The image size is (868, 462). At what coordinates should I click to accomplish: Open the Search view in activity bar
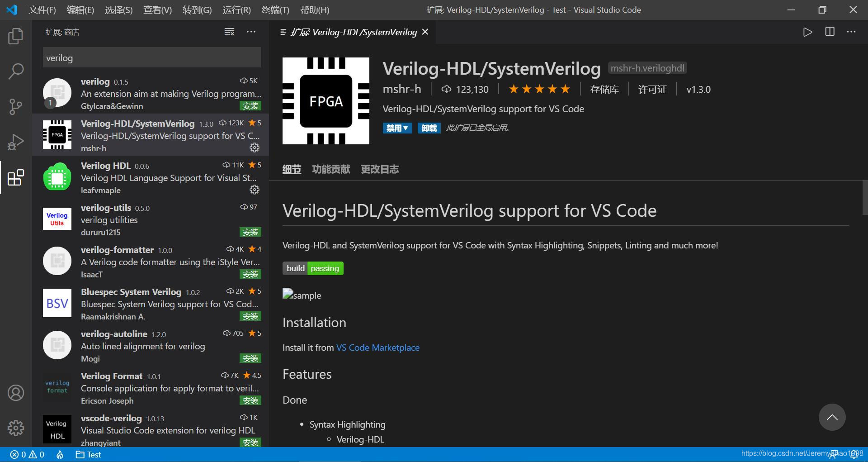click(16, 71)
